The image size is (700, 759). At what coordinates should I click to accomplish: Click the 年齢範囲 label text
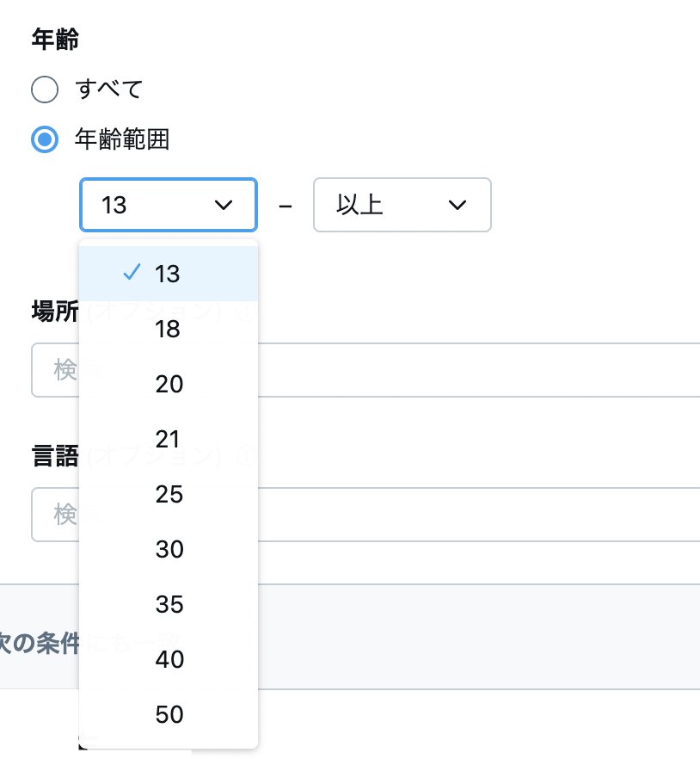(122, 139)
